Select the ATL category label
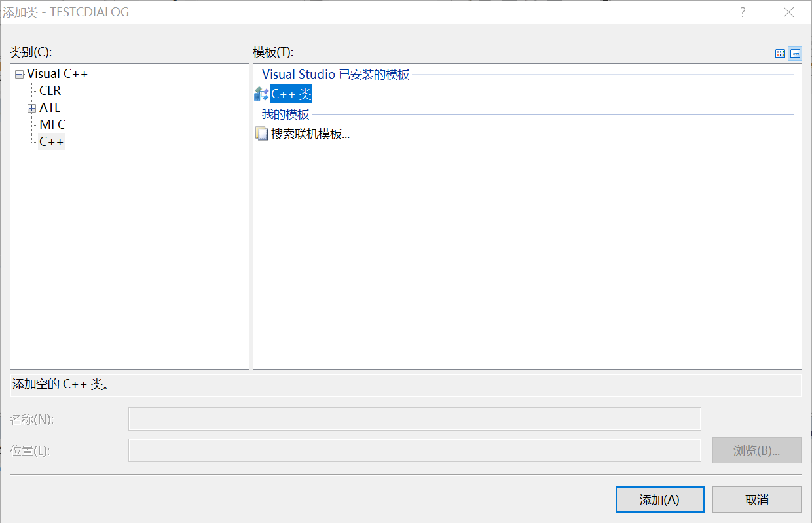The height and width of the screenshot is (523, 812). click(x=50, y=108)
